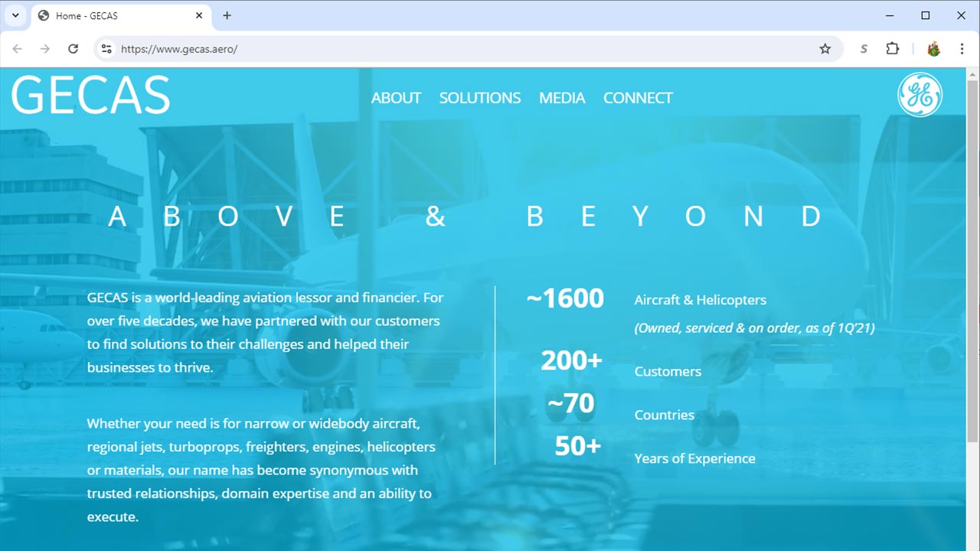Image resolution: width=980 pixels, height=551 pixels.
Task: Click the address bar URL field
Action: pyautogui.click(x=459, y=49)
